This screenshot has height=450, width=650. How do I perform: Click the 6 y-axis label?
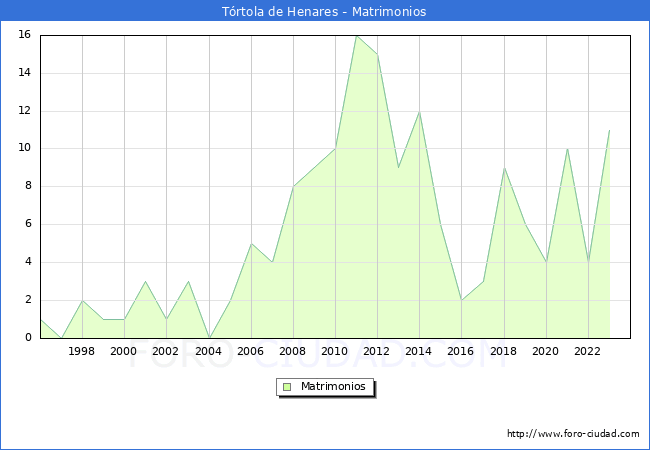point(28,224)
